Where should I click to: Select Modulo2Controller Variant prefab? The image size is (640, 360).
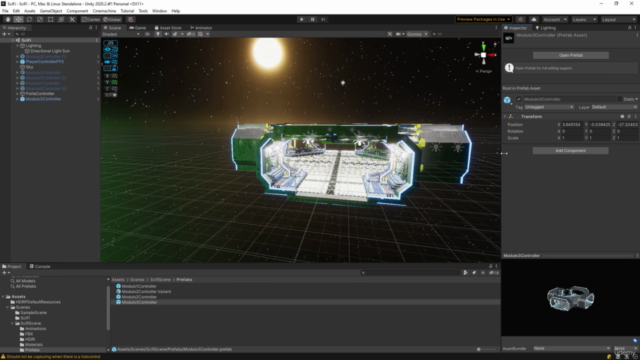pyautogui.click(x=146, y=291)
